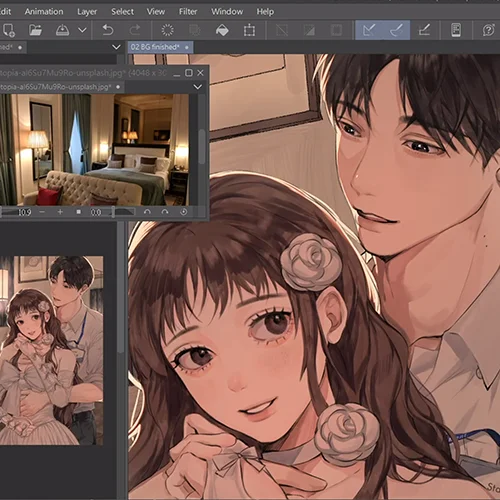Open the Select menu
This screenshot has height=500, width=500.
(x=122, y=12)
